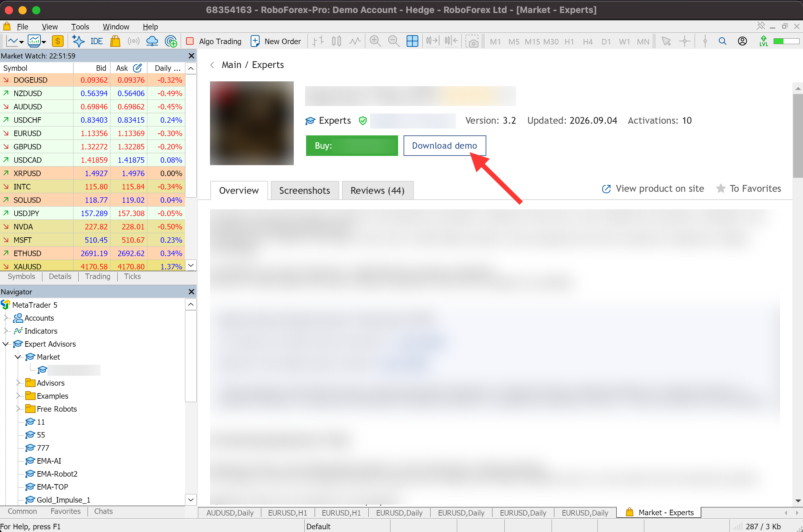Open the Signals broadcast icon
The image size is (803, 532).
click(x=134, y=41)
